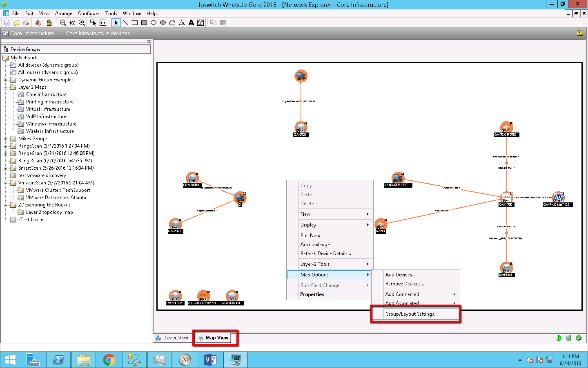Click the QA-2960 device node on map

[x=176, y=224]
